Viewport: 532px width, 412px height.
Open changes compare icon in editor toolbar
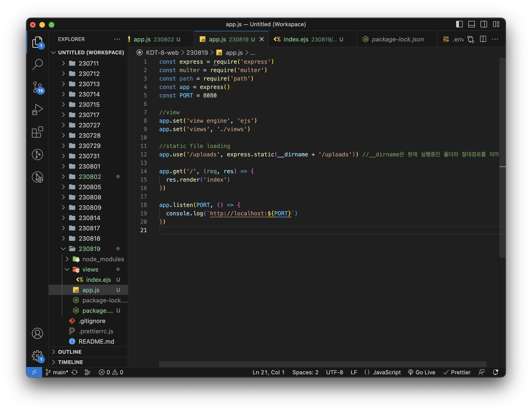coord(471,39)
